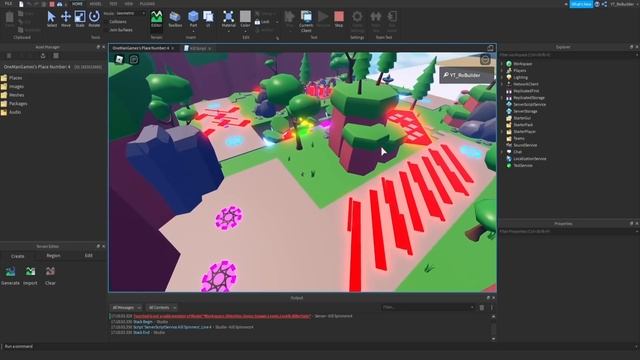Stop the running playtest
640x360 pixels.
coord(339,19)
